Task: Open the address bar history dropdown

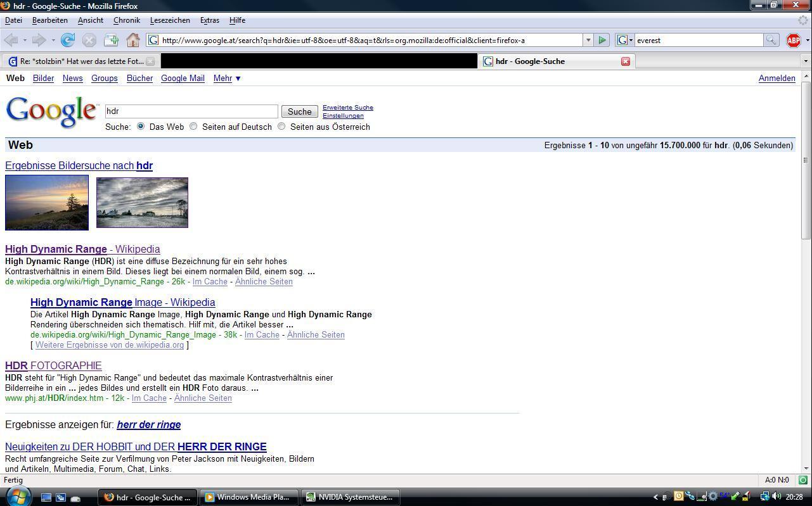Action: [x=588, y=41]
